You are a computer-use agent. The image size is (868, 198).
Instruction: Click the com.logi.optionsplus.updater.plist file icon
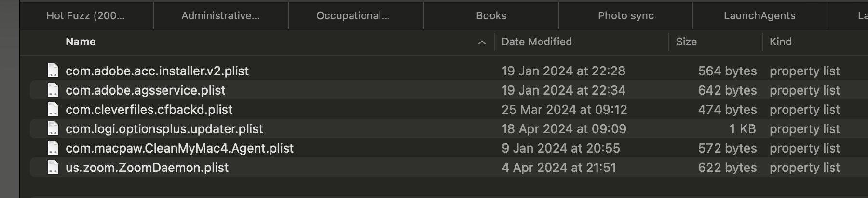click(53, 129)
